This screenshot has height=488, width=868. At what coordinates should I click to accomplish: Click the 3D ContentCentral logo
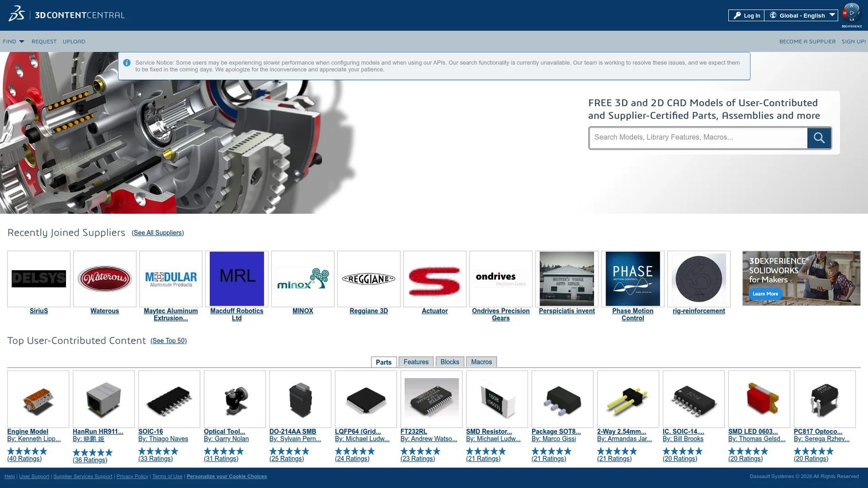point(67,14)
